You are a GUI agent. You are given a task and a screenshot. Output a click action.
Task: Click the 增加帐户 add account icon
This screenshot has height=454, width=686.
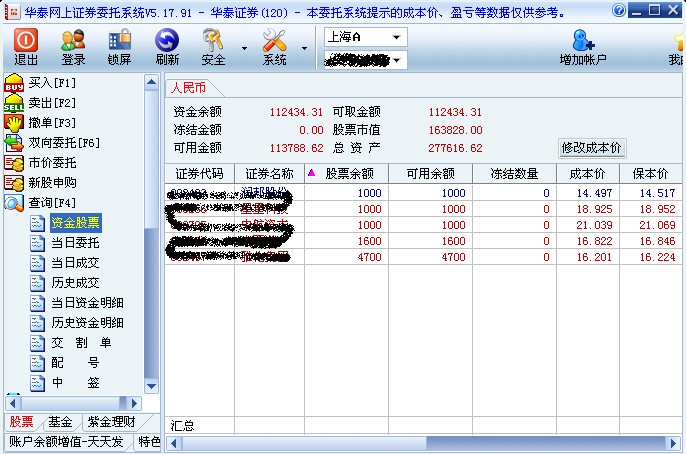click(x=583, y=40)
